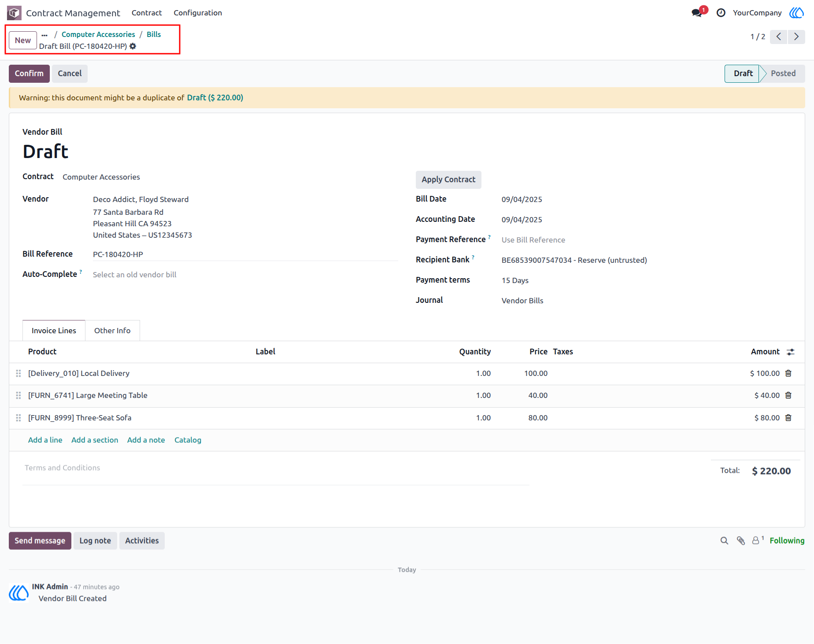Image resolution: width=814 pixels, height=644 pixels.
Task: Delete the Large Meeting Table line
Action: (788, 395)
